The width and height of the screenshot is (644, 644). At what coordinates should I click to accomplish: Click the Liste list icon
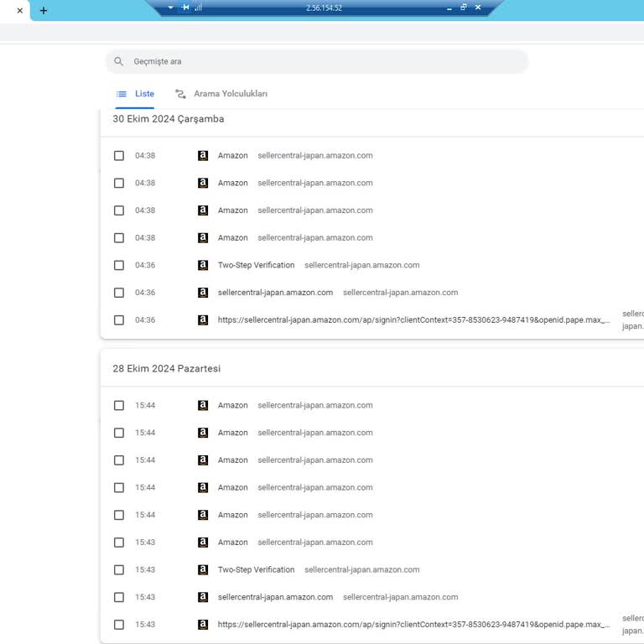tap(122, 94)
